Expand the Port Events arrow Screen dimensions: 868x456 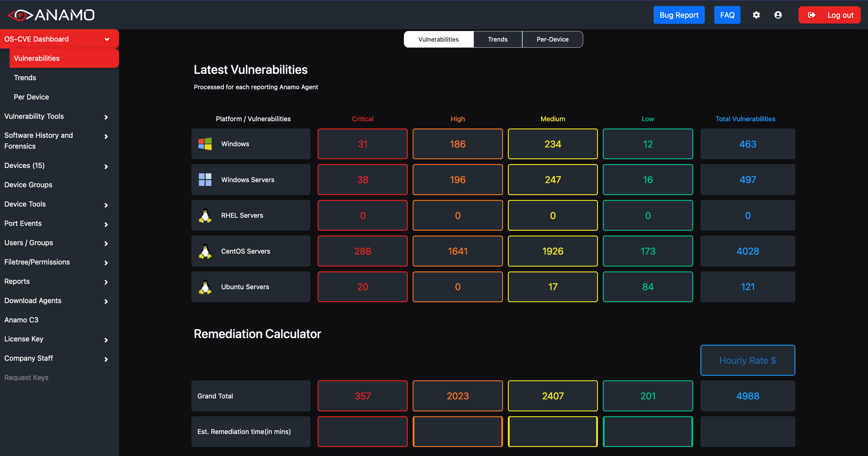(106, 224)
